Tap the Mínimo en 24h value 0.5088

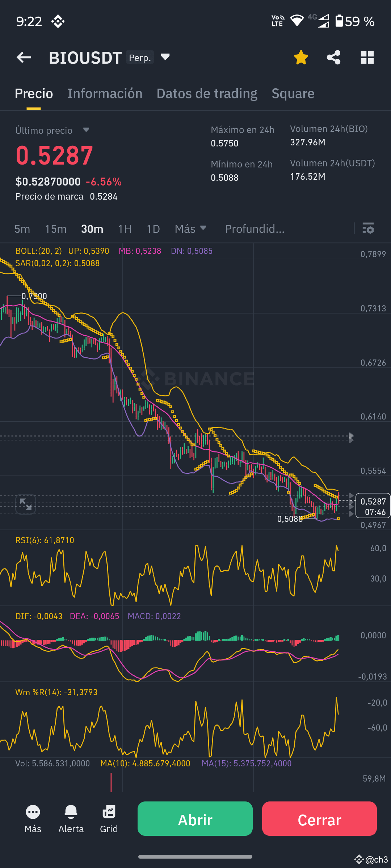click(x=224, y=178)
